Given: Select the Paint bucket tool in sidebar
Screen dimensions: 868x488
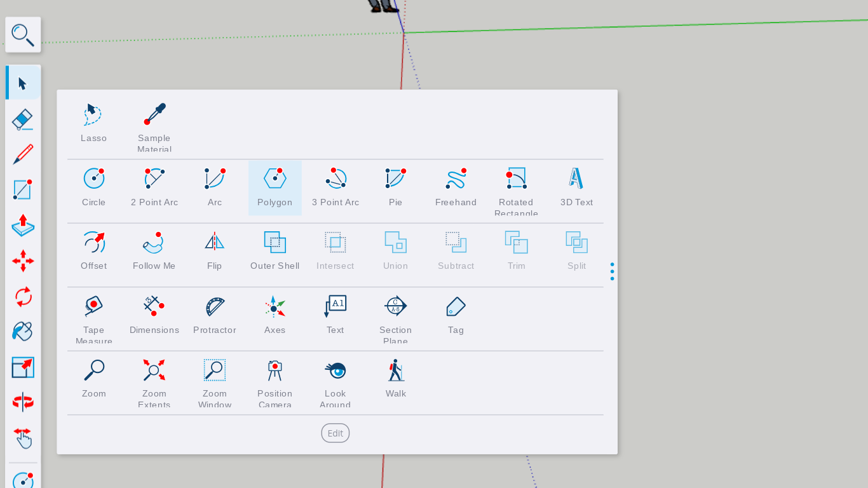Looking at the screenshot, I should [x=23, y=331].
